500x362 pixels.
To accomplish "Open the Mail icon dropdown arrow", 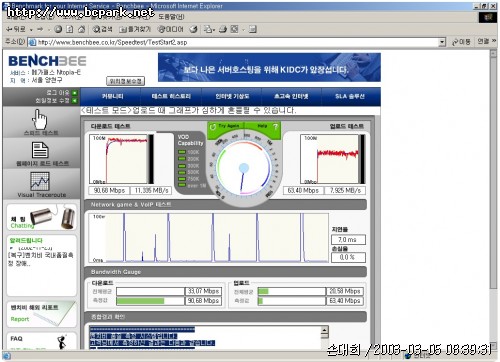I will (214, 30).
